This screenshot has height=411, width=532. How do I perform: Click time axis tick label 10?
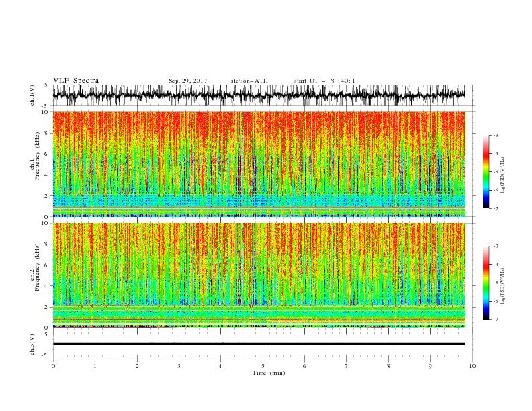click(472, 366)
